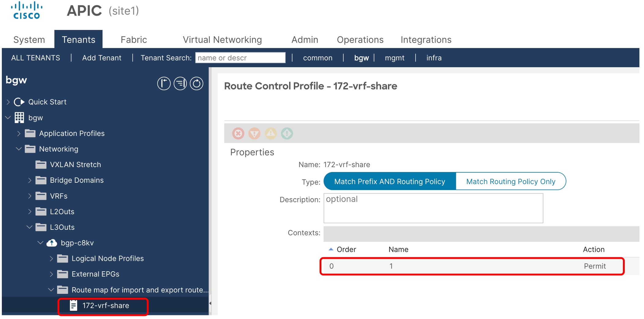Refresh the bgw tenant navigation tree

[x=196, y=83]
